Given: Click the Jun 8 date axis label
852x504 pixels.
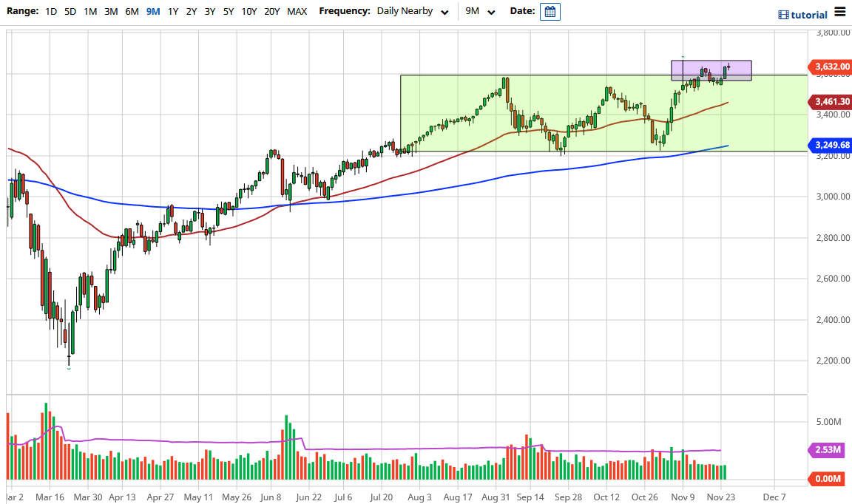Looking at the screenshot, I should point(271,497).
